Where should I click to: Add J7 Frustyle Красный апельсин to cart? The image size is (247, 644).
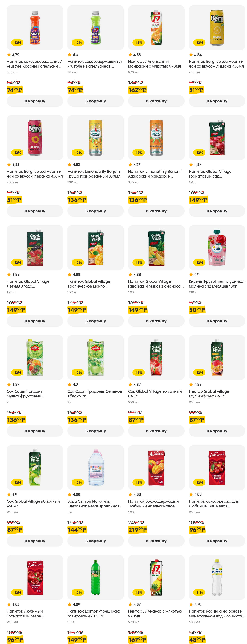[x=35, y=101]
